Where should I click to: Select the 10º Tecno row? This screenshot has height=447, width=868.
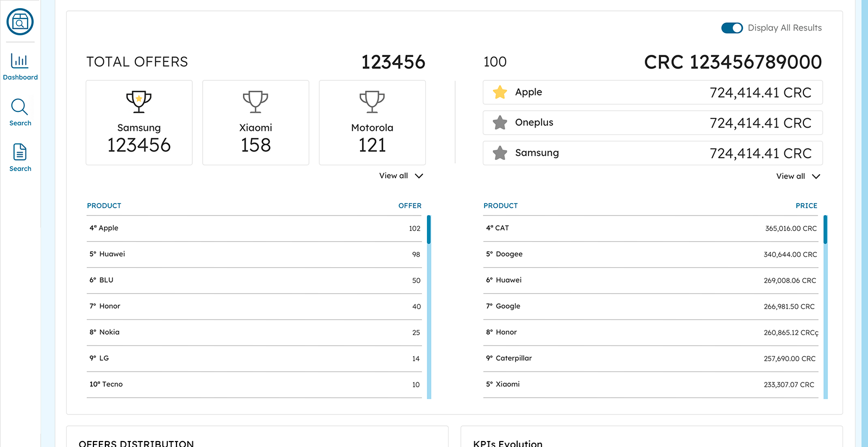pyautogui.click(x=254, y=385)
